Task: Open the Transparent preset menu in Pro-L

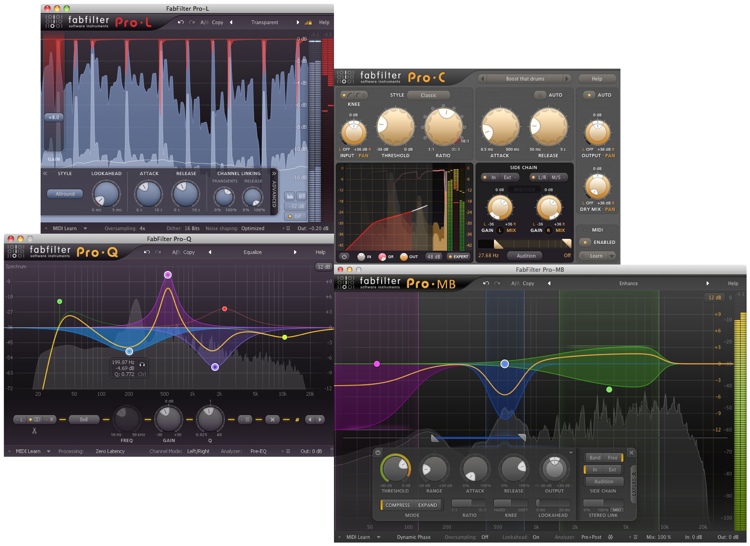Action: click(265, 22)
